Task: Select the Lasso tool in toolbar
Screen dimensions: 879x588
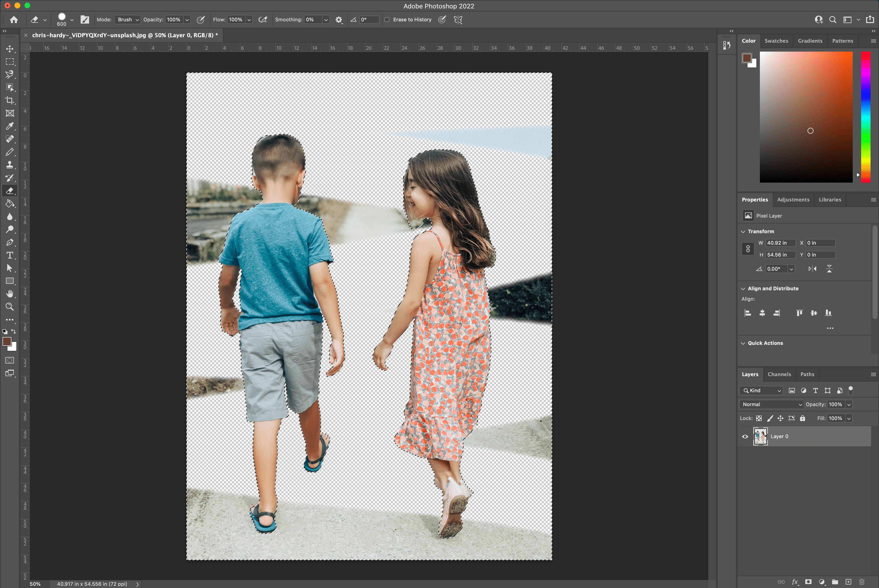Action: (x=9, y=74)
